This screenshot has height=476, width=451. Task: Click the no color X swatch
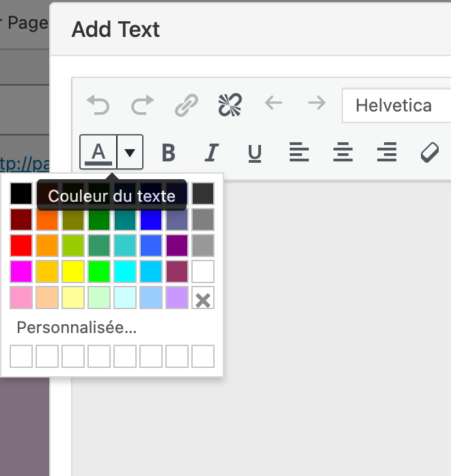point(203,297)
